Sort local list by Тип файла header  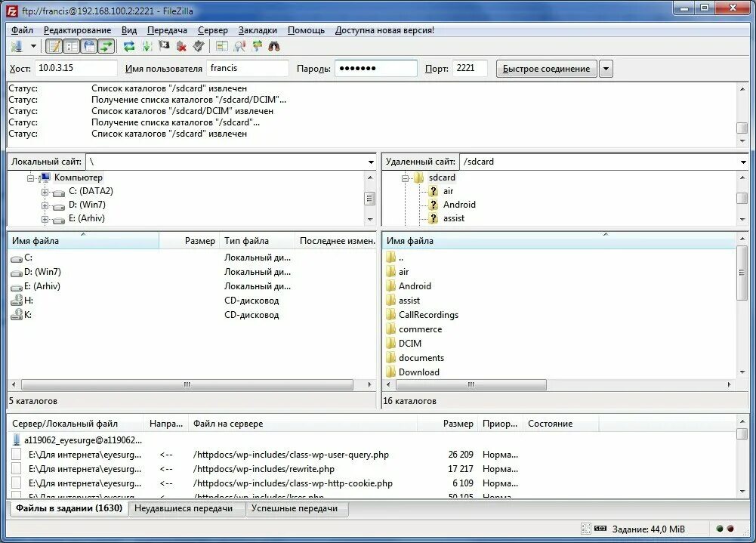pos(257,241)
